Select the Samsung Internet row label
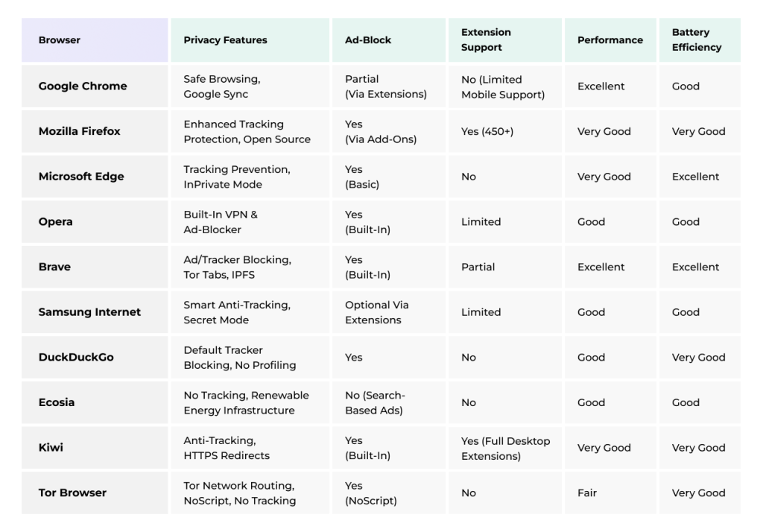Viewport: 763px width, 532px height. click(89, 312)
